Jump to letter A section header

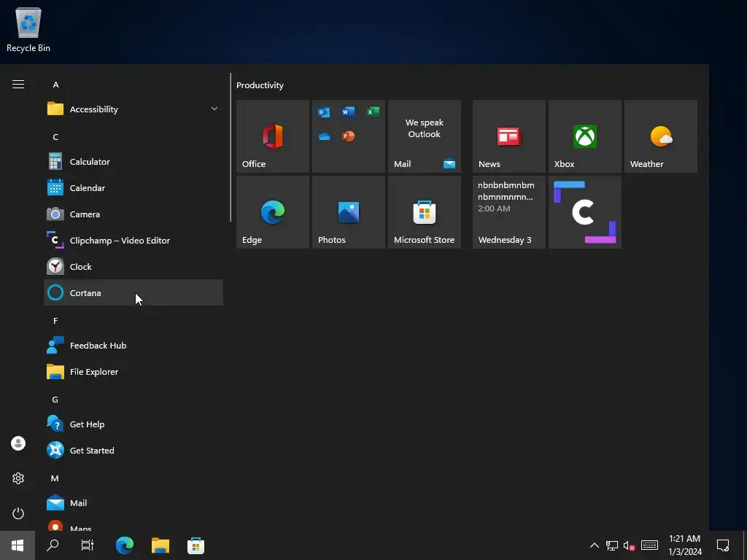point(55,85)
